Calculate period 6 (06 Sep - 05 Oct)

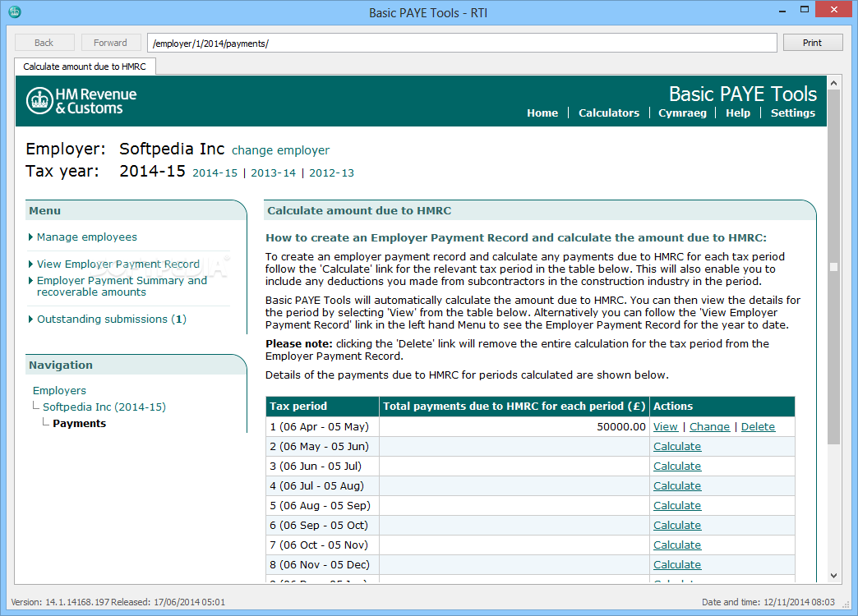(x=677, y=525)
